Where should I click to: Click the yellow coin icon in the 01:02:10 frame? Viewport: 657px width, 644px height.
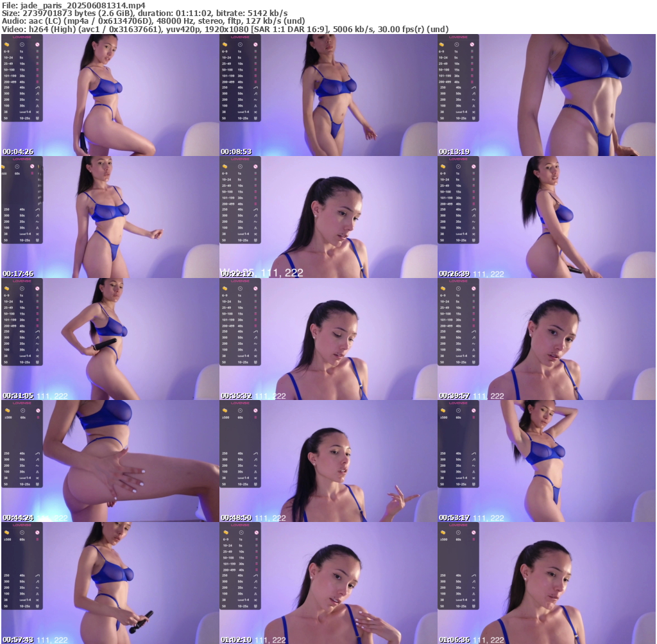(x=226, y=533)
